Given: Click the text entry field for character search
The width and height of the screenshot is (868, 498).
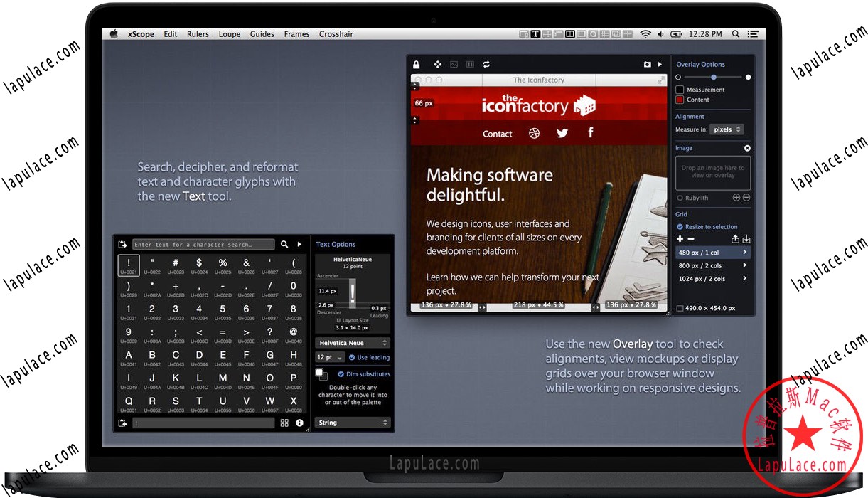Looking at the screenshot, I should tap(203, 244).
